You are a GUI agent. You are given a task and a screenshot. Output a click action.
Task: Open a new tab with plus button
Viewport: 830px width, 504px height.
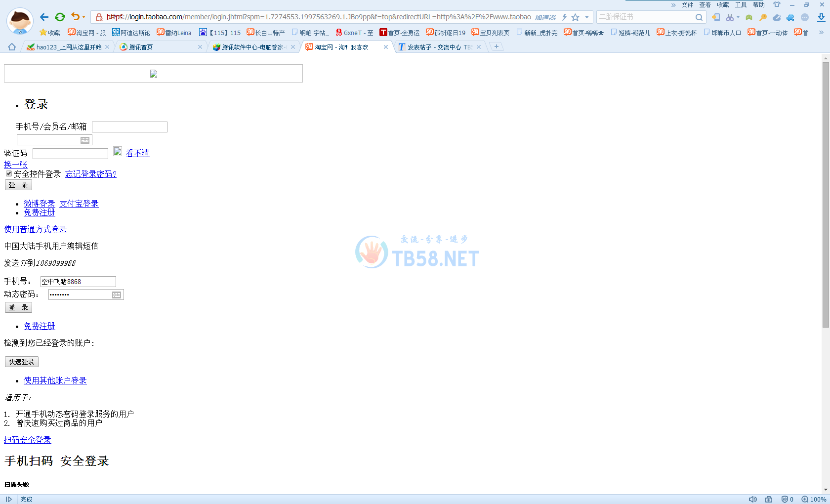pos(497,46)
